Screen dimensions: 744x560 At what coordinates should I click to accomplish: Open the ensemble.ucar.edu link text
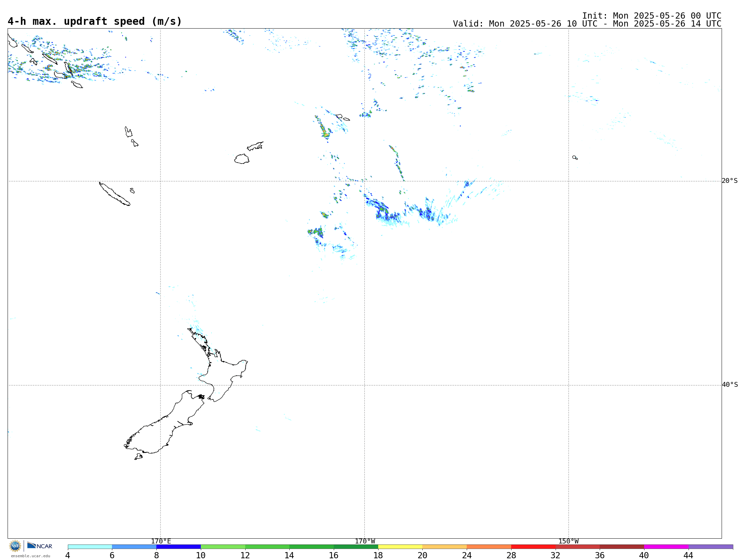(x=30, y=556)
